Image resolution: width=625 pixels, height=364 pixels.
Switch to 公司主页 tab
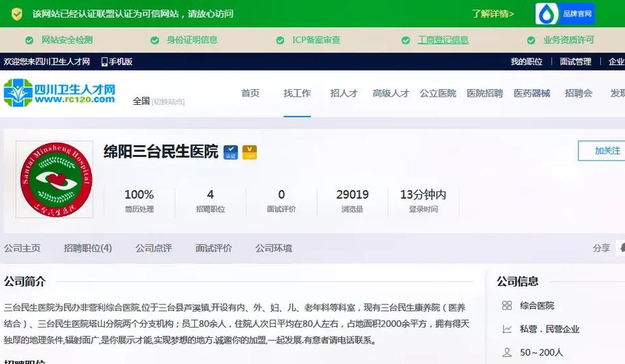coord(23,249)
